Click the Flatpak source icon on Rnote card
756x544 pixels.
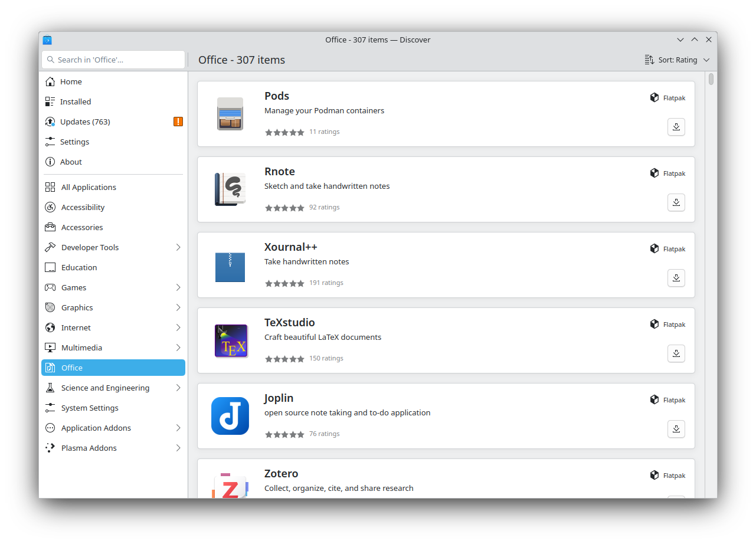click(x=654, y=173)
